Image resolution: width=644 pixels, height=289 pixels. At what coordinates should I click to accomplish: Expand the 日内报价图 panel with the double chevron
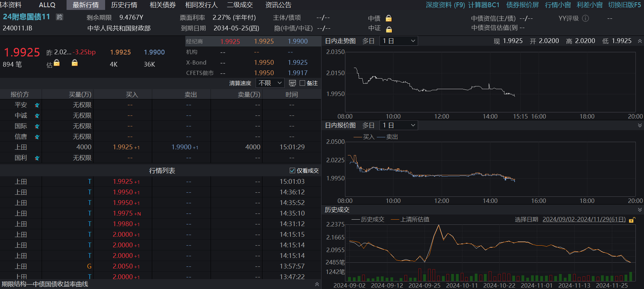coord(640,125)
